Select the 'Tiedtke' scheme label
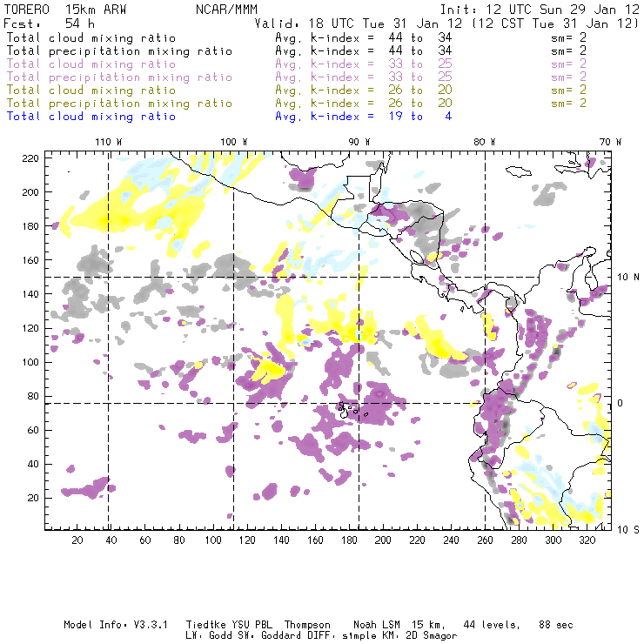Image resolution: width=644 pixels, height=644 pixels. (x=206, y=625)
